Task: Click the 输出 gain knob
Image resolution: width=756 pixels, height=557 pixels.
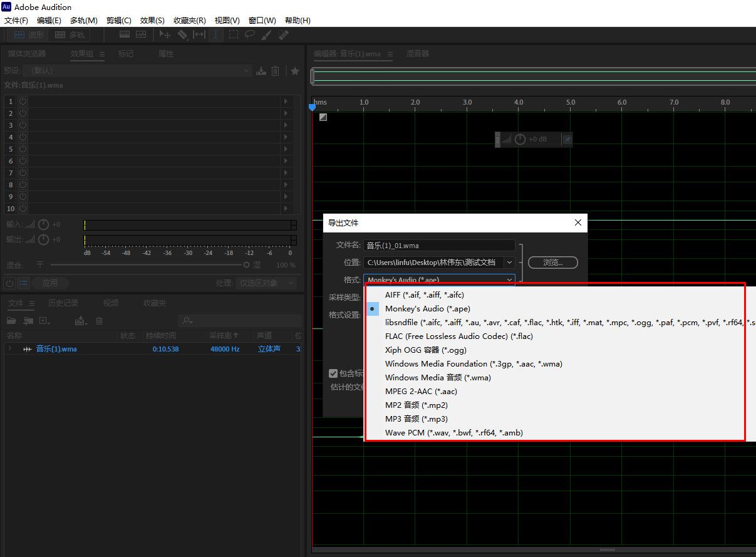Action: coord(43,240)
